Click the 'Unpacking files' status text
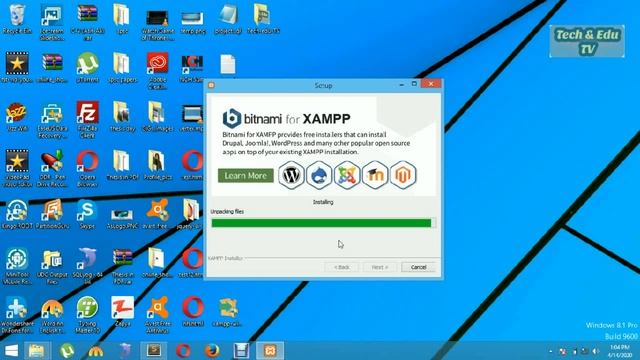 tap(227, 211)
